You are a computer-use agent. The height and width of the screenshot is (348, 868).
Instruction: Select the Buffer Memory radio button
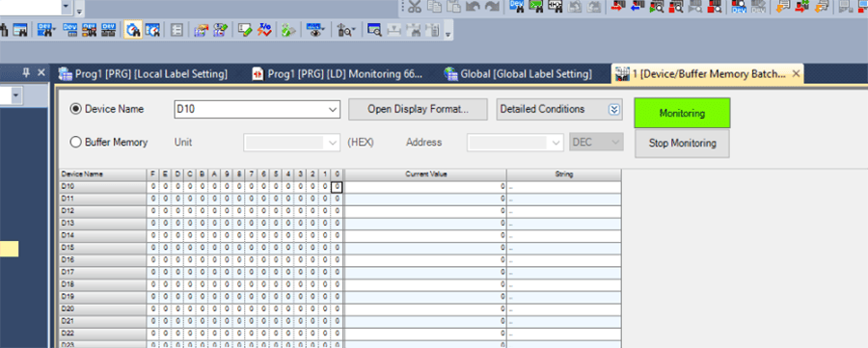[76, 142]
